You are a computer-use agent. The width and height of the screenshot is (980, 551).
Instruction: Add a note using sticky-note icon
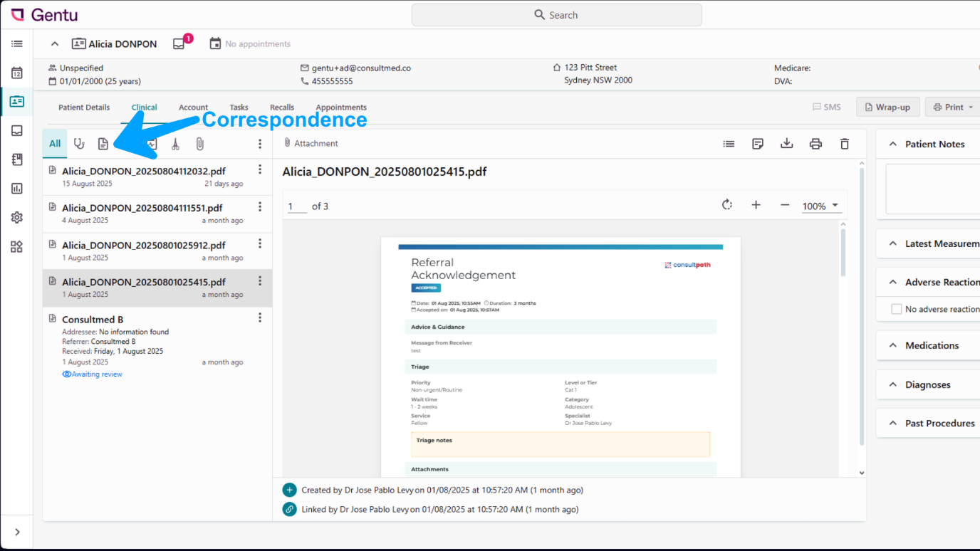(758, 144)
